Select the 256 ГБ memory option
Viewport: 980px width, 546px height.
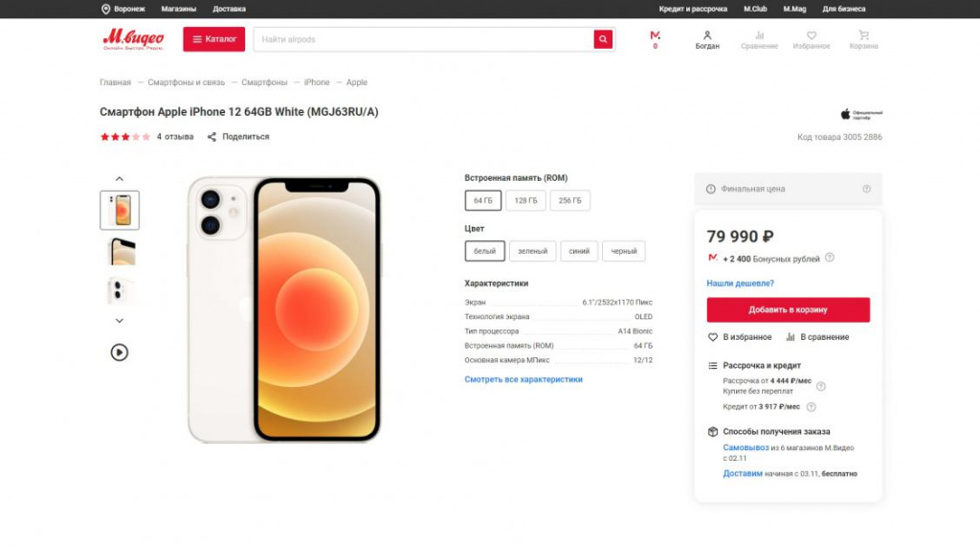(569, 200)
